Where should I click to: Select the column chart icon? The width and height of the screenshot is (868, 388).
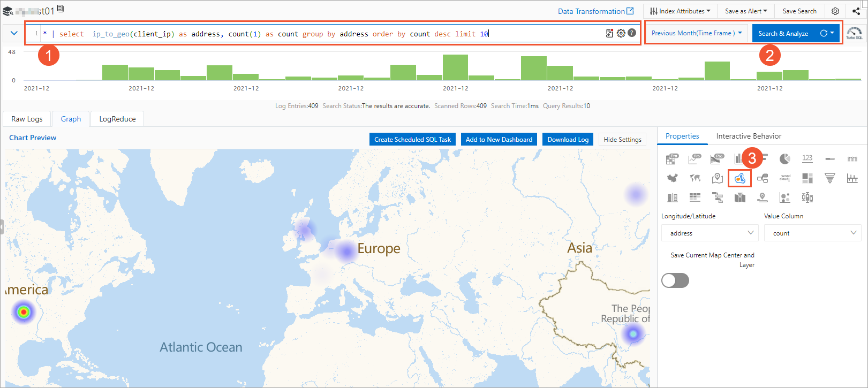pos(739,158)
